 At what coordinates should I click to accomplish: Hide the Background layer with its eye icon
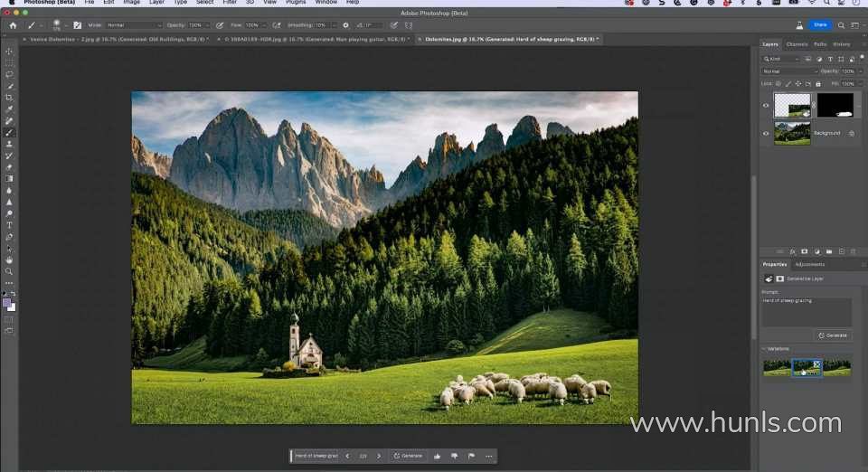click(766, 133)
